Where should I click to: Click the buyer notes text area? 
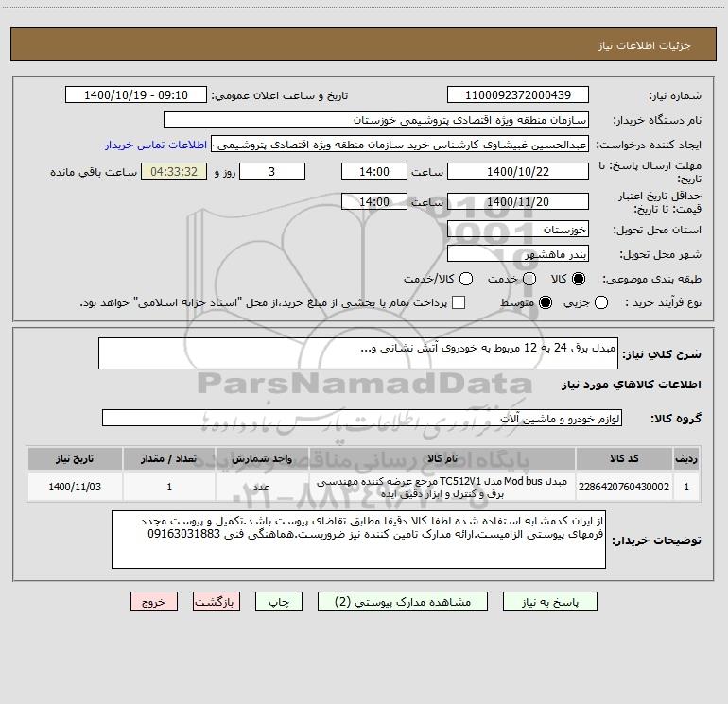coord(358,540)
